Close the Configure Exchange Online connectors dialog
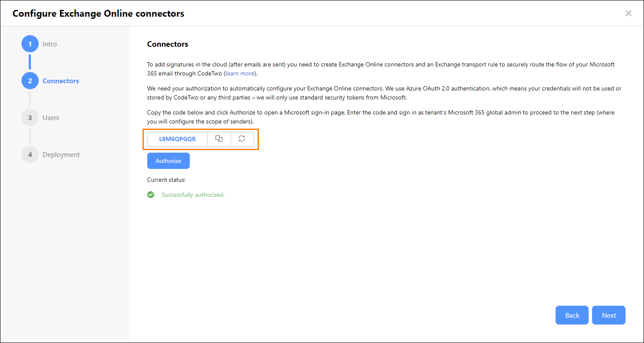This screenshot has height=343, width=644. coord(629,13)
